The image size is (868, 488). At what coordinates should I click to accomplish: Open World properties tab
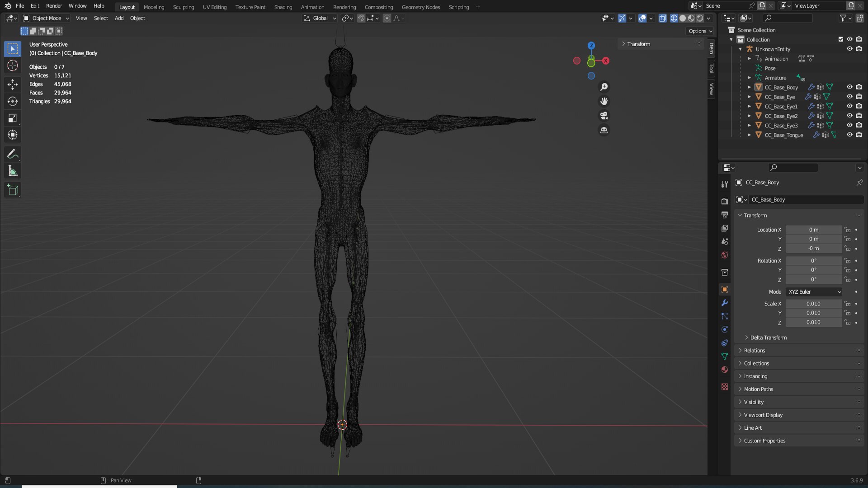725,255
